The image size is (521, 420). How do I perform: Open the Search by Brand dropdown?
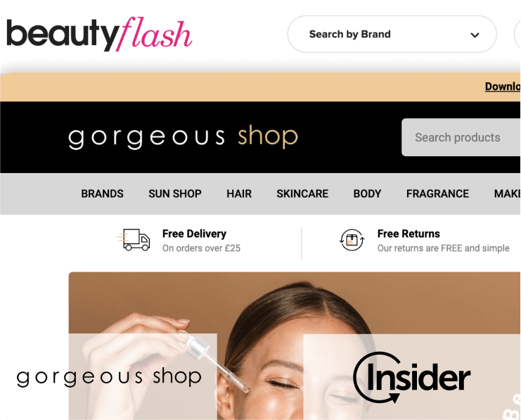pos(392,34)
